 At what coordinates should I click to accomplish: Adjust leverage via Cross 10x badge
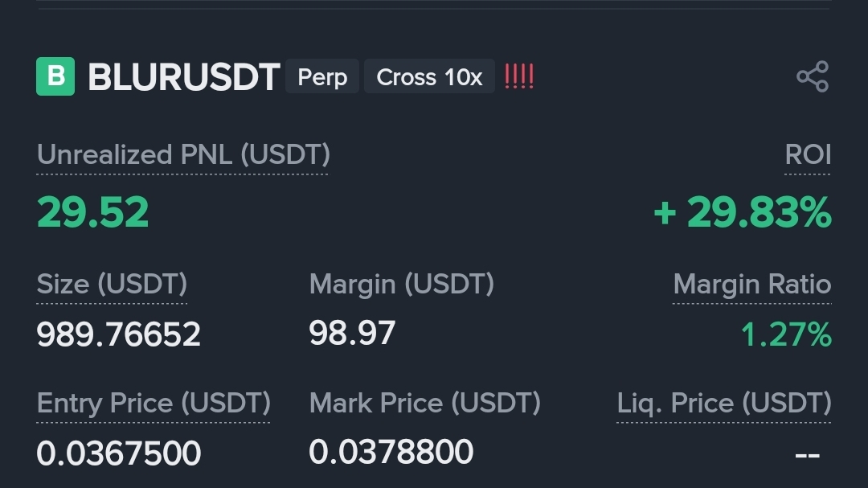pos(429,76)
